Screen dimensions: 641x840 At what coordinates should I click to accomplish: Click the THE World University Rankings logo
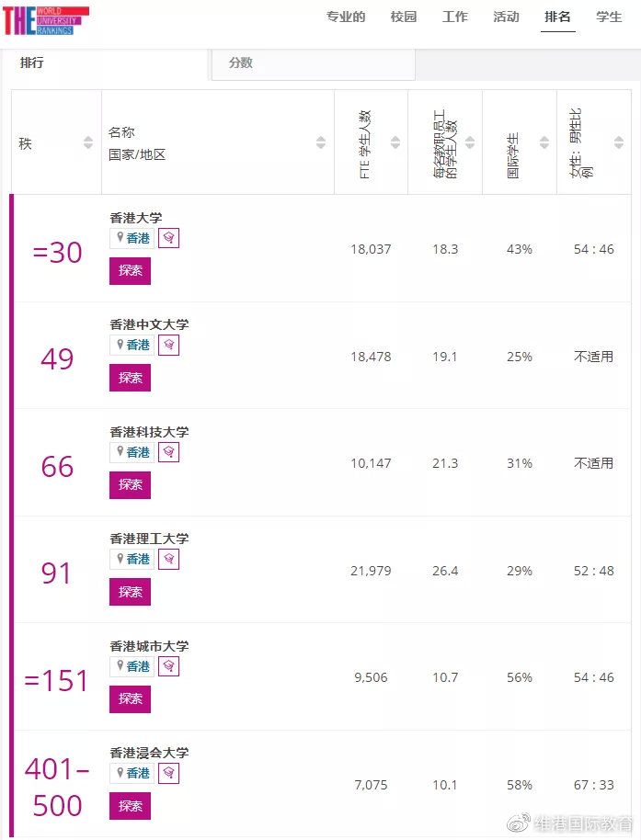[46, 20]
